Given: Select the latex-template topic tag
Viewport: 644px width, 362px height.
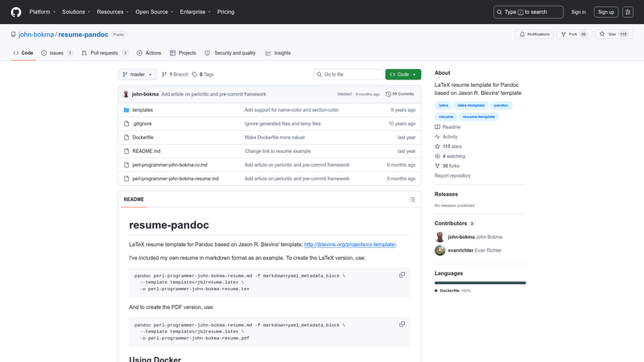Looking at the screenshot, I should point(471,105).
